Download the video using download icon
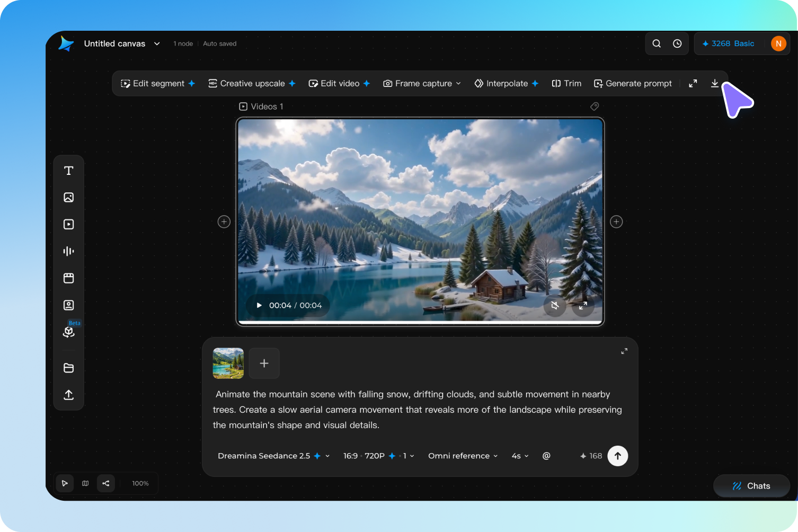This screenshot has height=532, width=798. coord(714,83)
